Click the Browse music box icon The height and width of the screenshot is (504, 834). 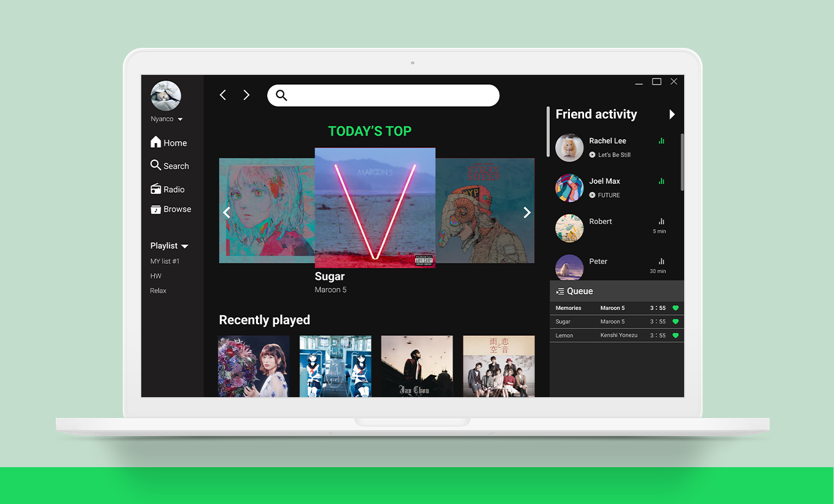(156, 209)
